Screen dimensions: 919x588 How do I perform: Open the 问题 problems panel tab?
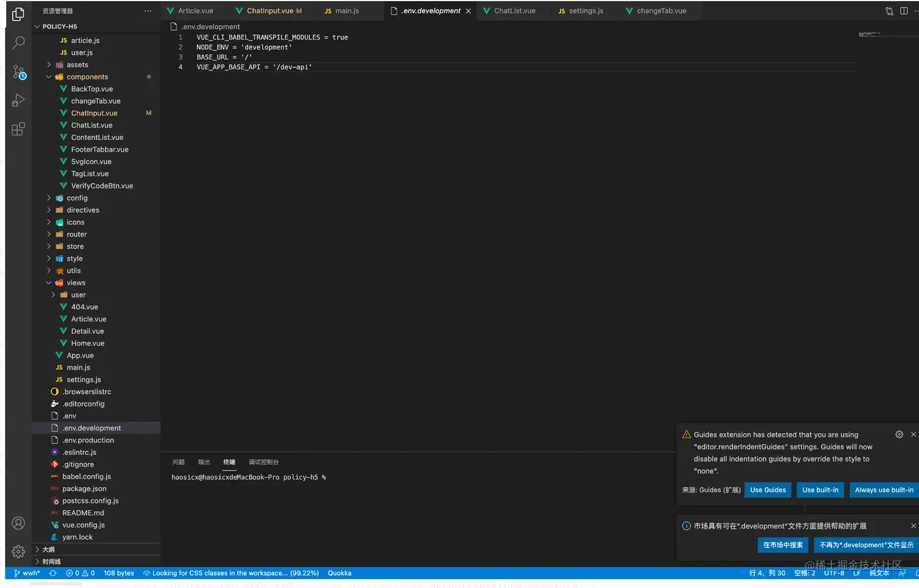point(179,462)
